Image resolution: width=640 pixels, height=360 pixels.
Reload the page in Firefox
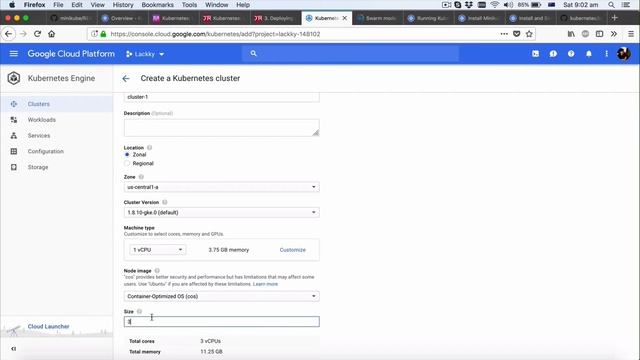tap(37, 34)
